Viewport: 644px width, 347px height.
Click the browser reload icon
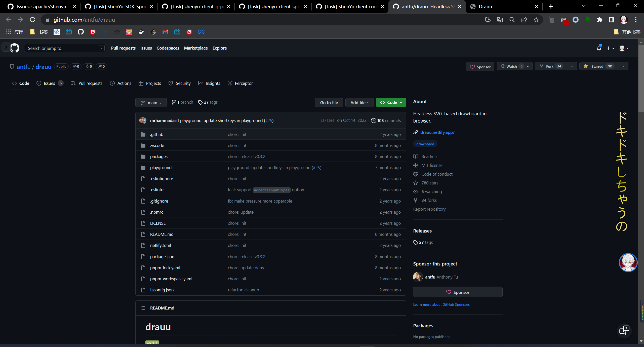(32, 20)
